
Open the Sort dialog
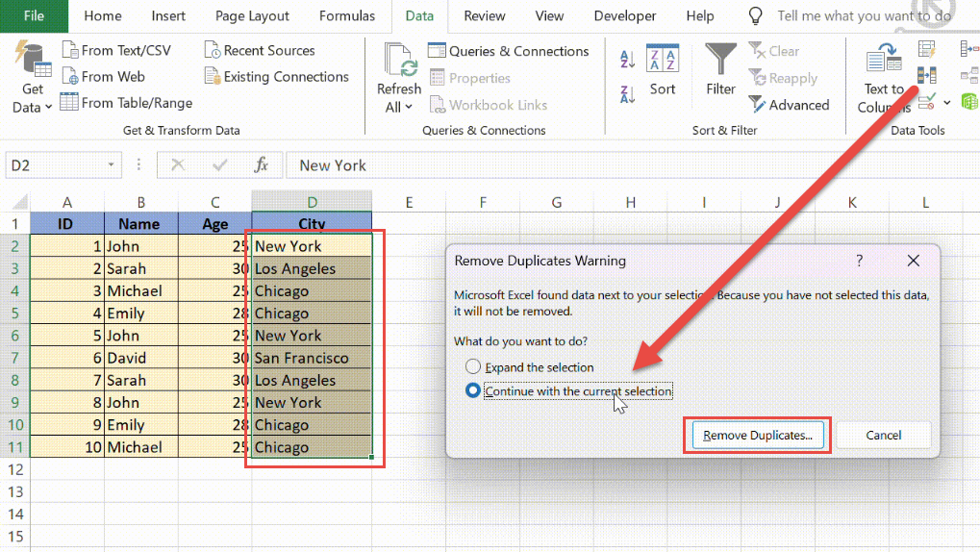tap(663, 70)
